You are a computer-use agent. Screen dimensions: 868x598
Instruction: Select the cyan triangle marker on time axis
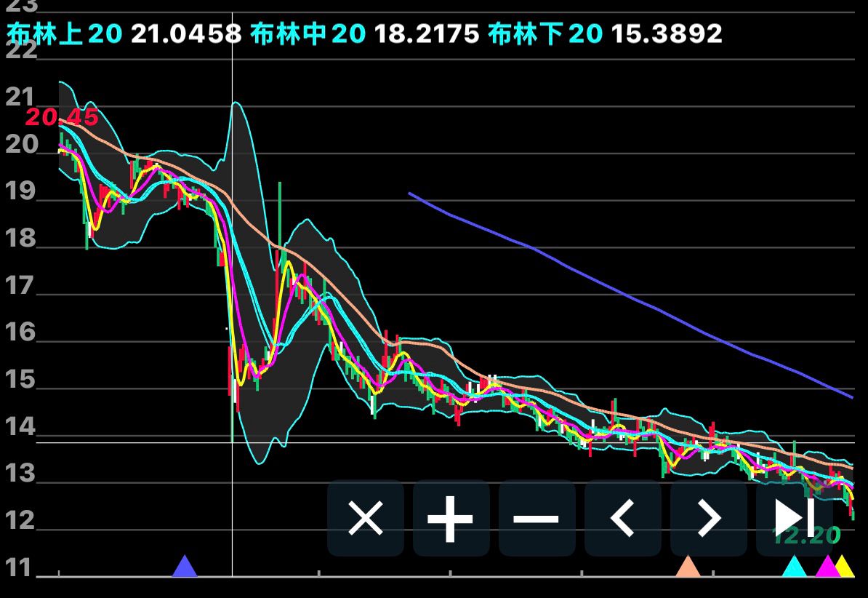pyautogui.click(x=795, y=567)
